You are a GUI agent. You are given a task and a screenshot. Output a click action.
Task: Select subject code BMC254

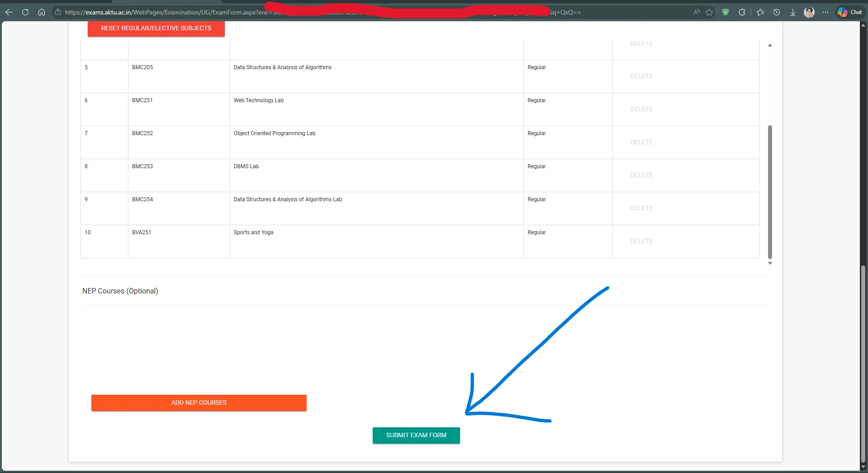tap(142, 199)
